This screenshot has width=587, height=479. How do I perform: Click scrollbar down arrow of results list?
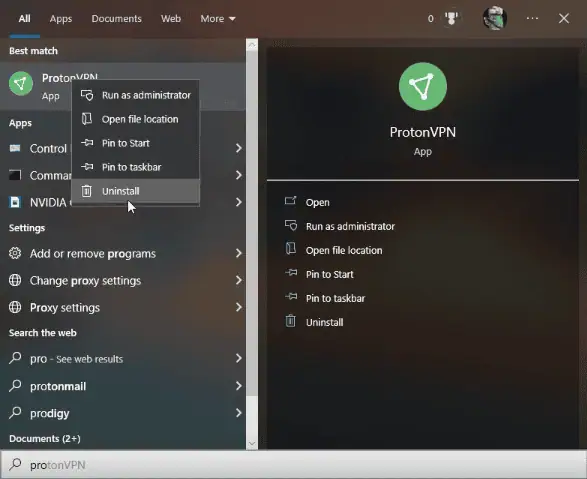pyautogui.click(x=252, y=444)
